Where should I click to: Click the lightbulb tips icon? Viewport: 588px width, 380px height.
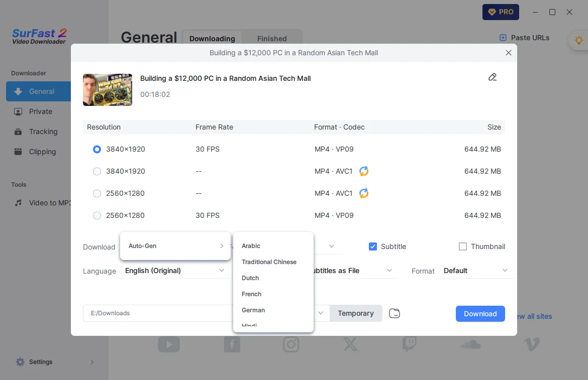(x=578, y=40)
